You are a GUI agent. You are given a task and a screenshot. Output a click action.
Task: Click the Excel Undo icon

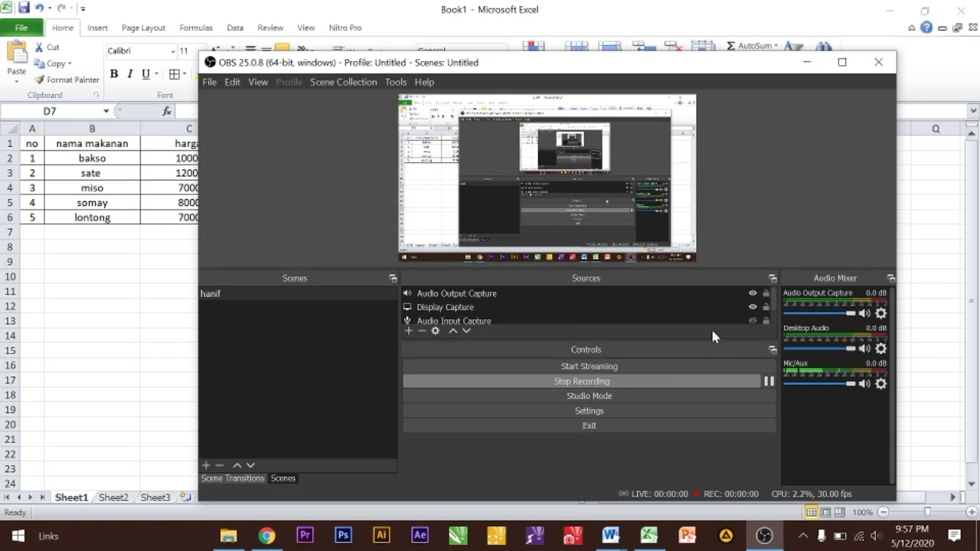[x=39, y=8]
